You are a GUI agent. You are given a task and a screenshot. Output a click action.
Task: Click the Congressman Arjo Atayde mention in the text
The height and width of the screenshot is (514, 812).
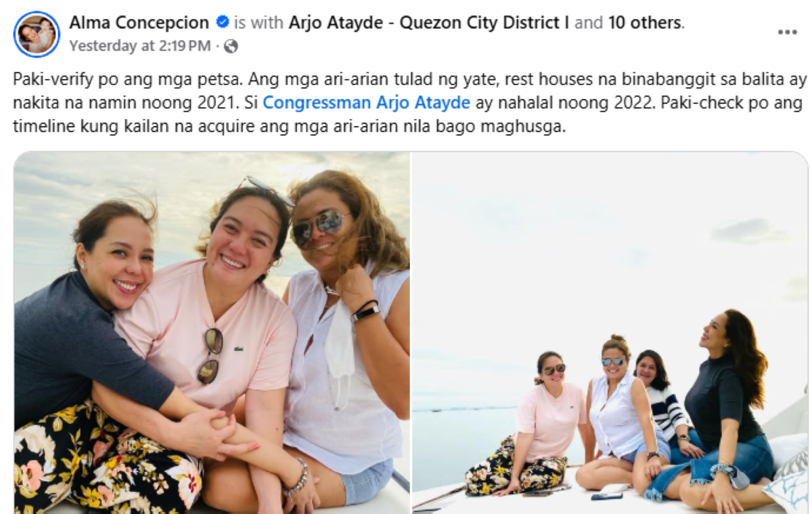point(366,103)
